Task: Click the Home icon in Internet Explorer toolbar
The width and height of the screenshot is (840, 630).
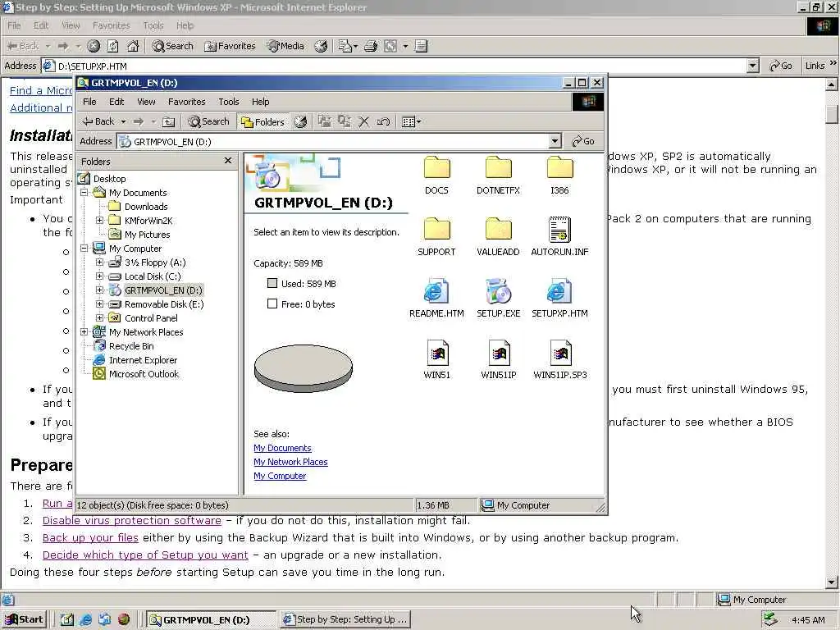Action: coord(133,46)
